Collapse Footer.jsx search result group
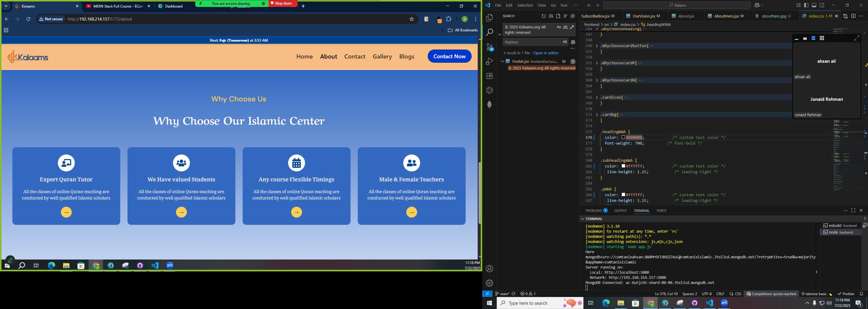The image size is (868, 309). click(x=502, y=61)
